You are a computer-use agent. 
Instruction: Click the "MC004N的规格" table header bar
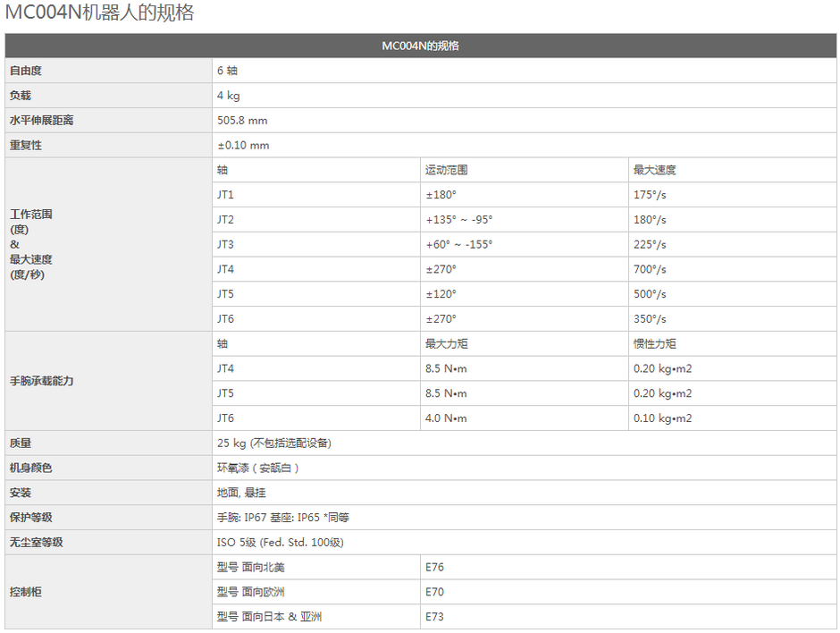420,46
